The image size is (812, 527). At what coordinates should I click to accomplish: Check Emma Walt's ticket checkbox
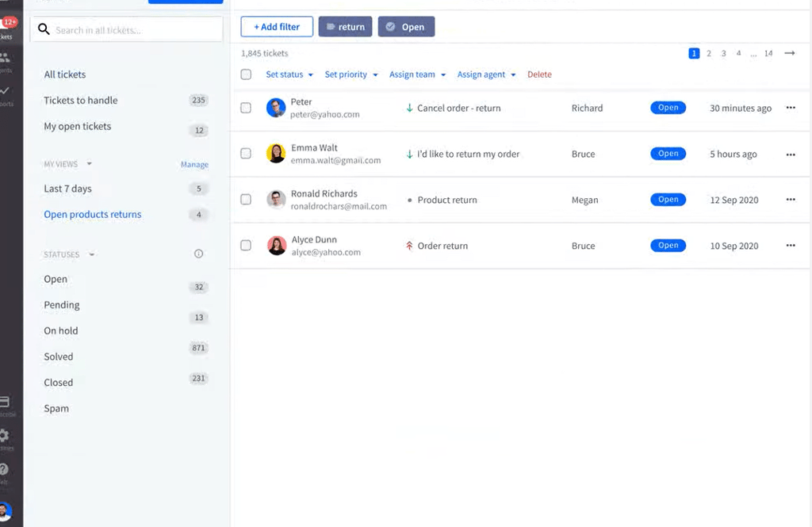(245, 154)
